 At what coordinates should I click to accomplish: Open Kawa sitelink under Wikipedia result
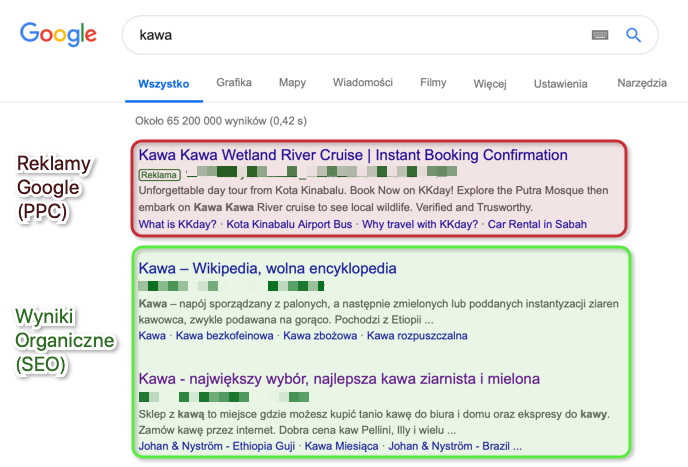pos(152,336)
